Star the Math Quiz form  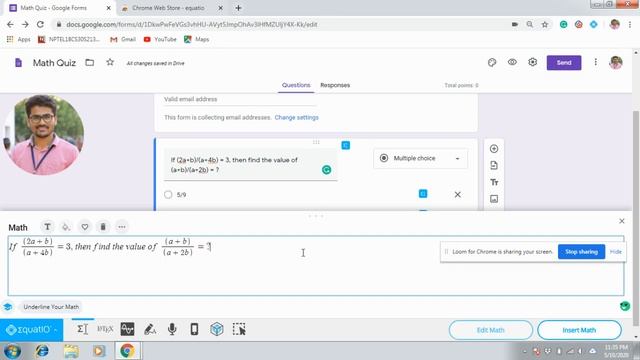click(110, 62)
